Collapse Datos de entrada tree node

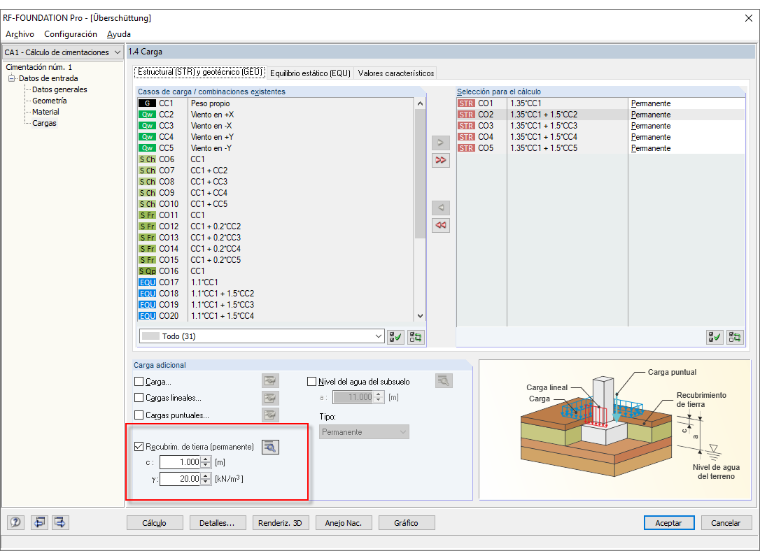tap(12, 78)
